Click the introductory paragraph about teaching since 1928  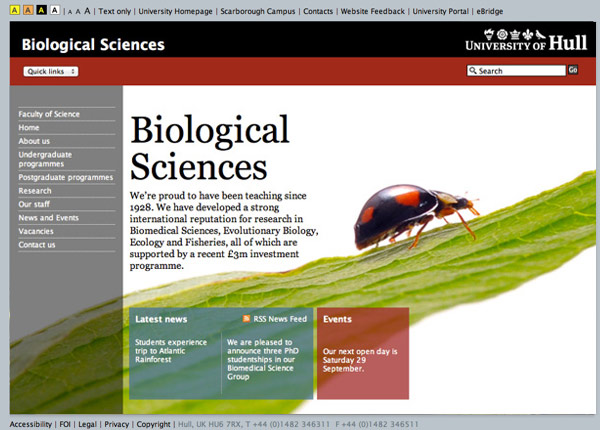(x=224, y=230)
